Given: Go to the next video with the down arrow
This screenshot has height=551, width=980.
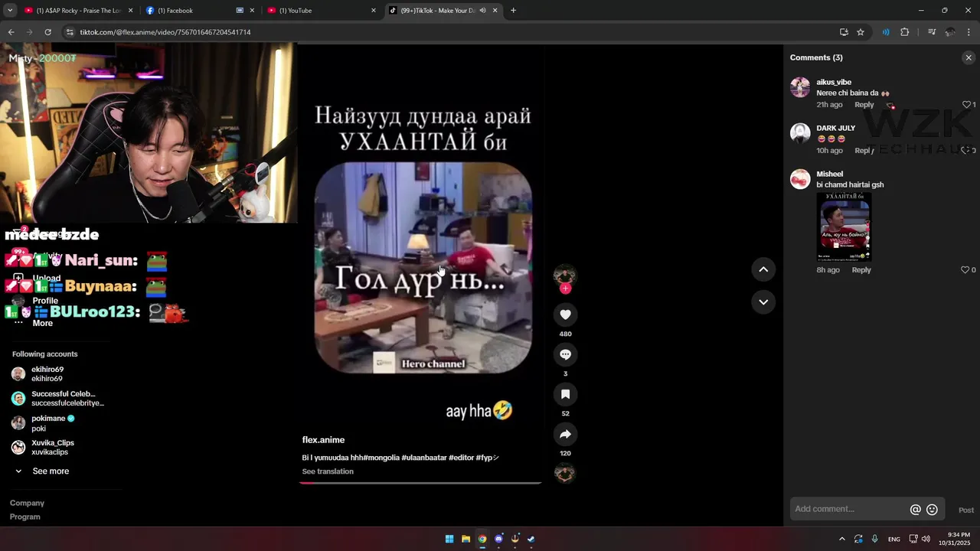Looking at the screenshot, I should pyautogui.click(x=763, y=302).
